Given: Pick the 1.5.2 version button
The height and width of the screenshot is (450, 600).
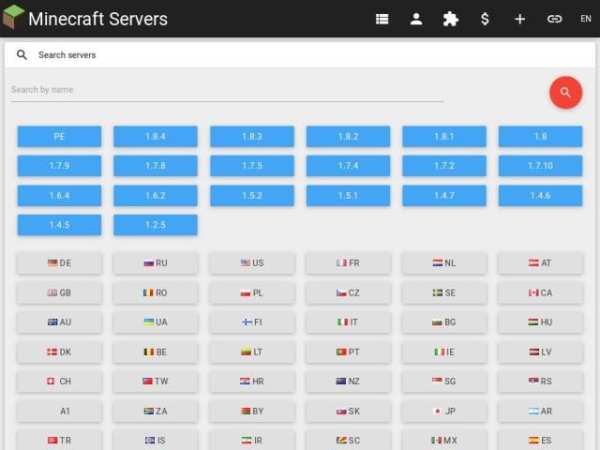Looking at the screenshot, I should click(x=252, y=196).
